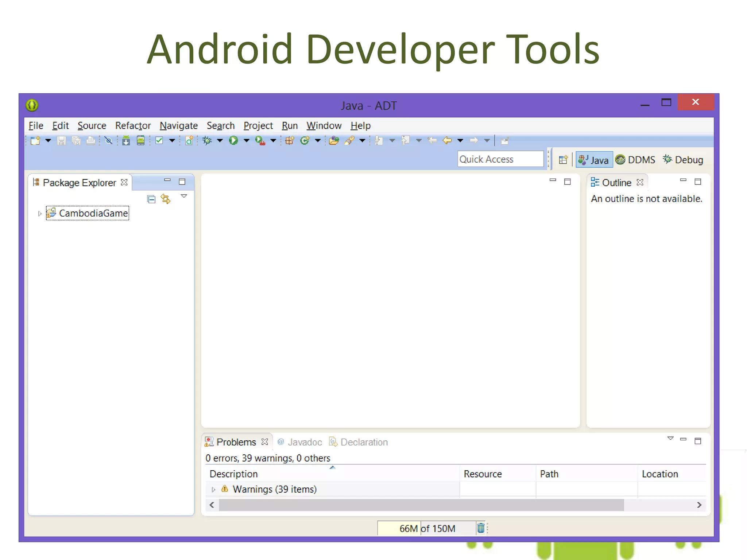Click the Save All toolbar icon
This screenshot has height=560, width=747.
pyautogui.click(x=76, y=140)
